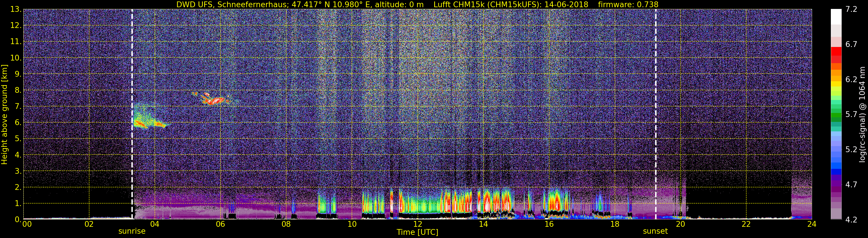The image size is (868, 238).
Task: Click the time axis tick '14'
Action: 483,224
